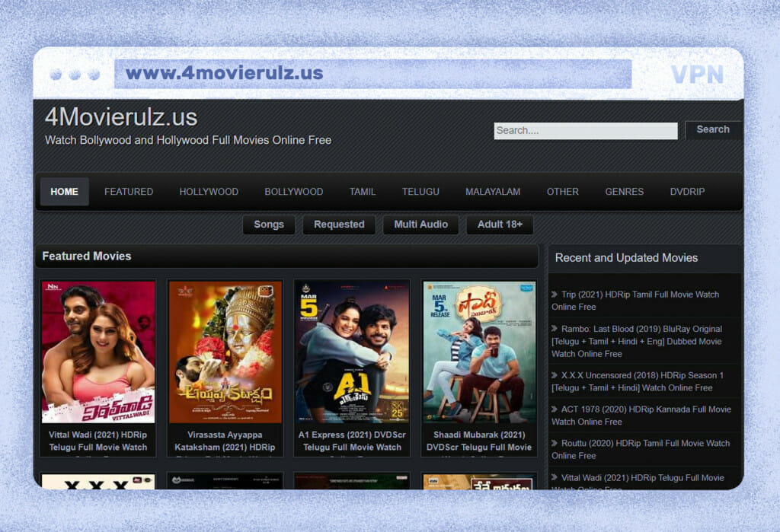Click the Vittal Wadi (2021) HDRip title

98,441
